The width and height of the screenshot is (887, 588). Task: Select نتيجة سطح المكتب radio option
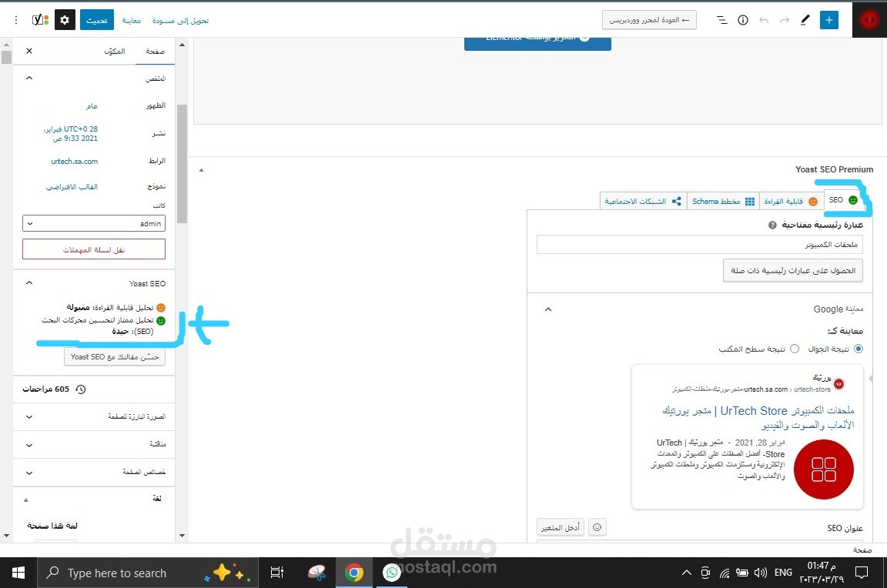click(795, 349)
